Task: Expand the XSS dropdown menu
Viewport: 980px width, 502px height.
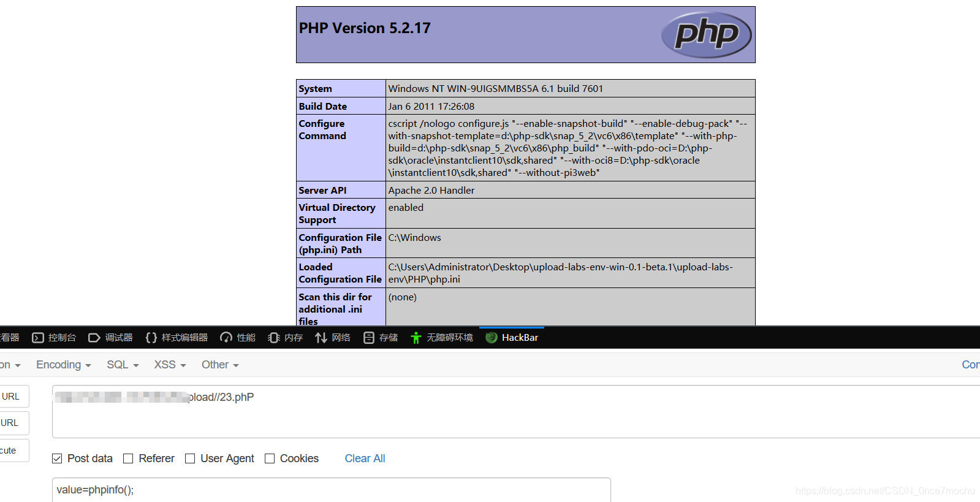Action: pyautogui.click(x=170, y=365)
